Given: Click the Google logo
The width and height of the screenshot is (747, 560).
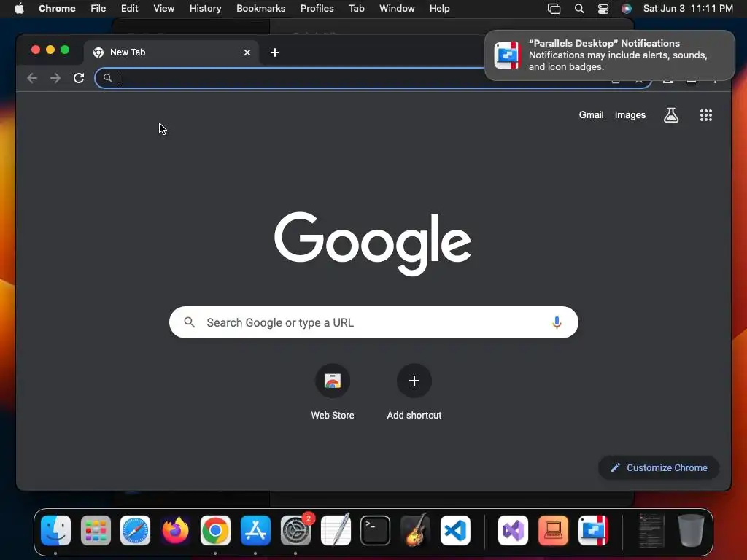Looking at the screenshot, I should point(373,244).
